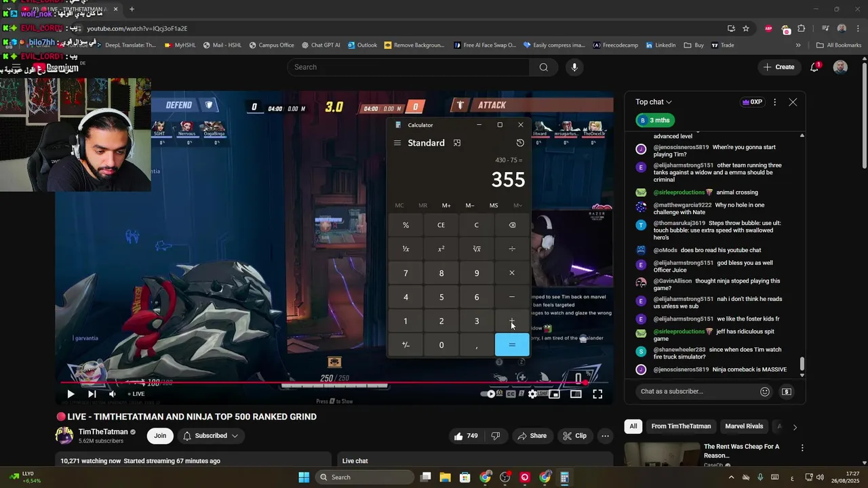
Task: Close the live chat panel
Action: pyautogui.click(x=793, y=102)
